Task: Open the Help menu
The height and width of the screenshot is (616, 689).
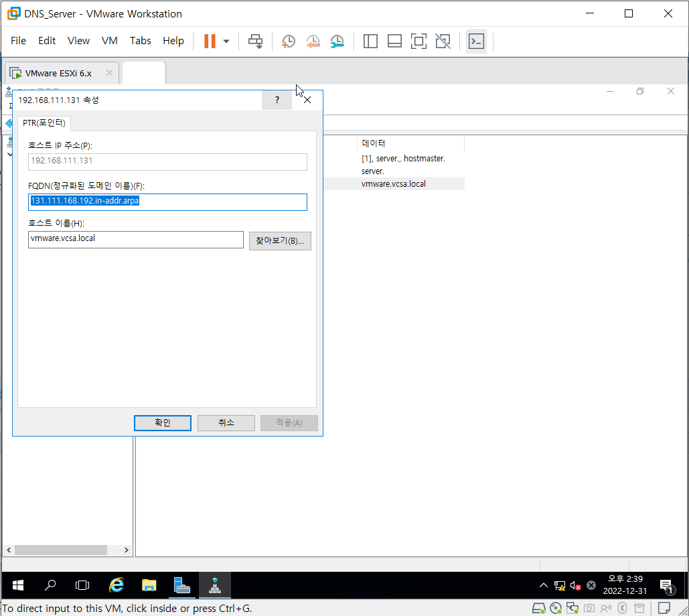Action: [173, 40]
